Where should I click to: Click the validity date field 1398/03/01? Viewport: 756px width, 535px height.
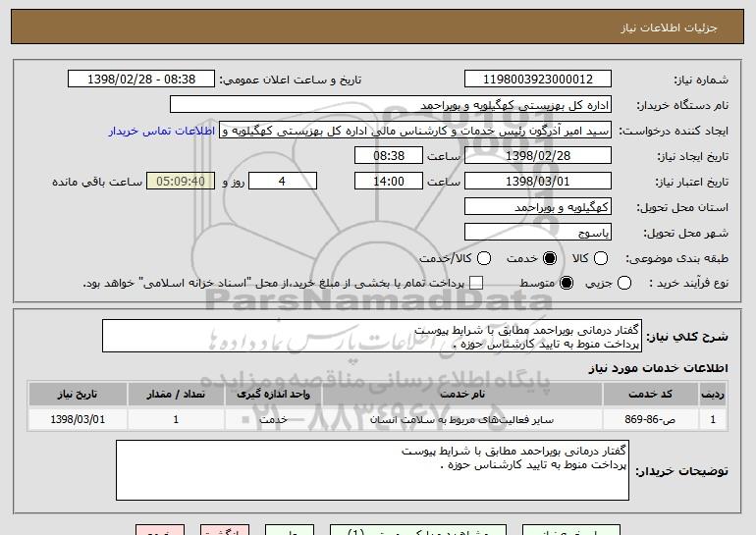(538, 182)
